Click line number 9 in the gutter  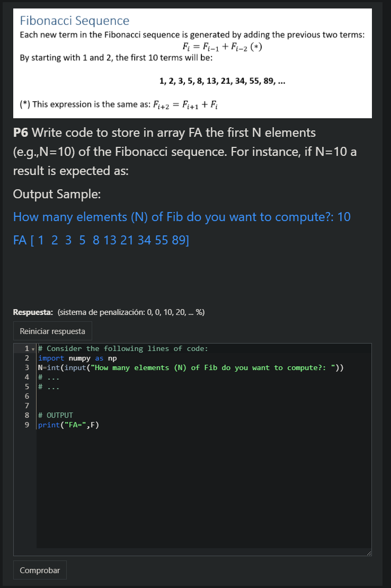point(26,425)
